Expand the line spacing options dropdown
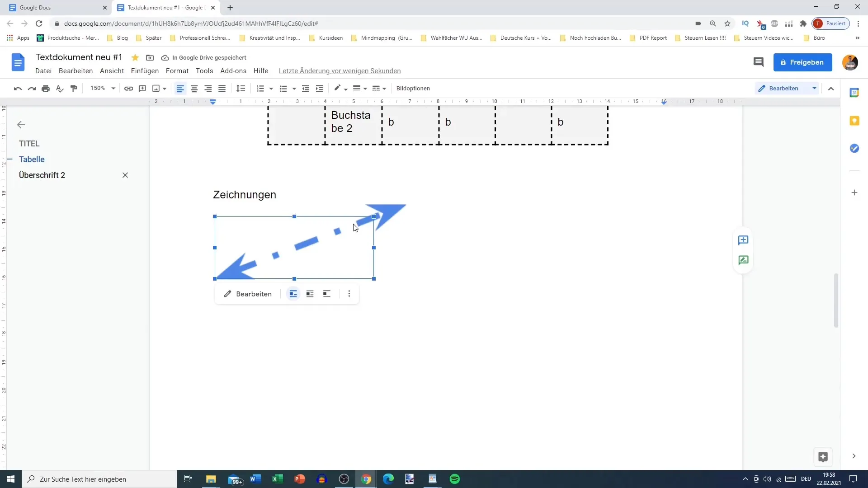The width and height of the screenshot is (868, 488). coord(241,88)
